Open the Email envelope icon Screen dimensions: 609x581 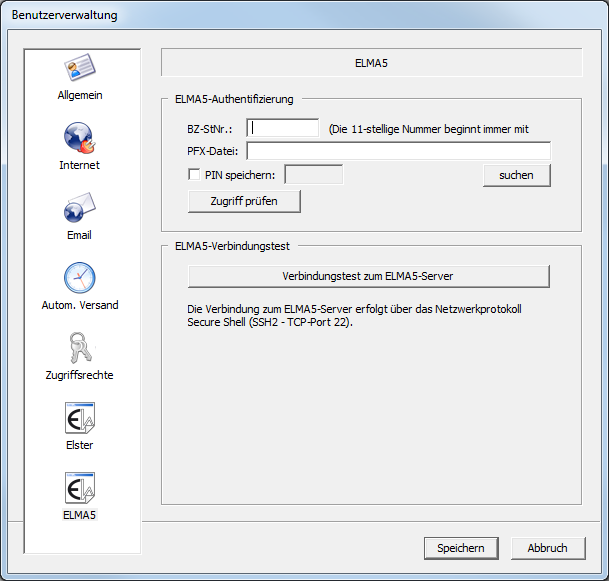(80, 207)
